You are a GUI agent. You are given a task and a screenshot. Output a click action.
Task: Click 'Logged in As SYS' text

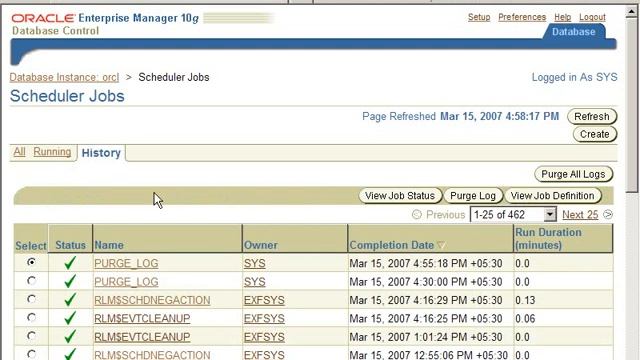pyautogui.click(x=574, y=77)
